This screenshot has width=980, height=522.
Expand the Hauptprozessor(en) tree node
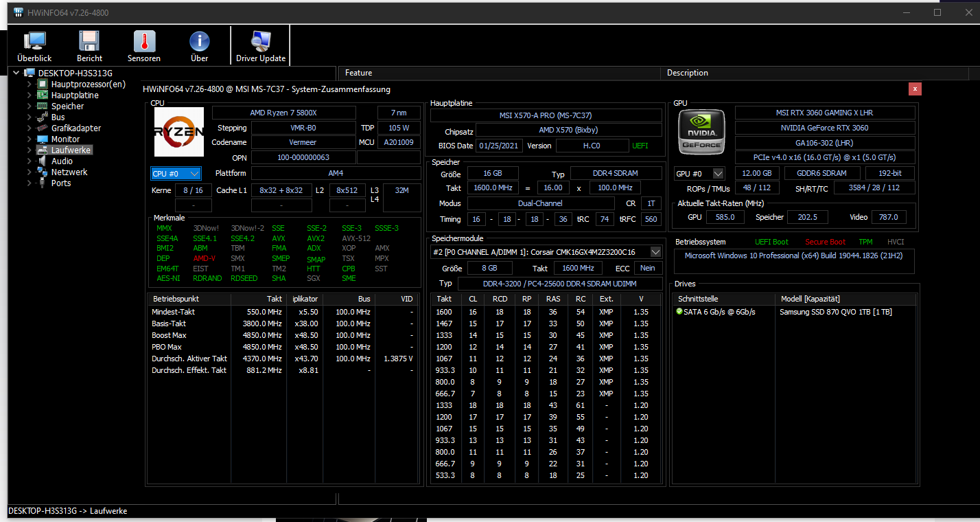point(29,84)
